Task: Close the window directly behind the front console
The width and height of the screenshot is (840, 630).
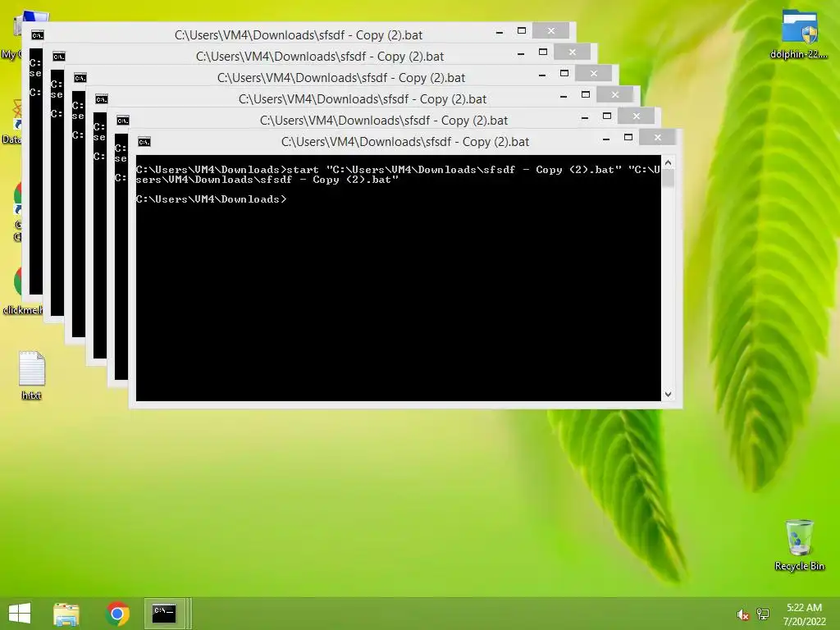Action: pyautogui.click(x=636, y=116)
